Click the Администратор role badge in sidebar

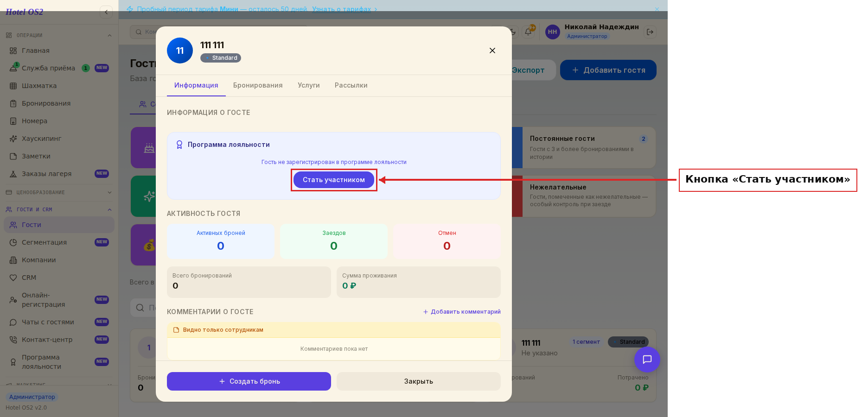pos(32,397)
